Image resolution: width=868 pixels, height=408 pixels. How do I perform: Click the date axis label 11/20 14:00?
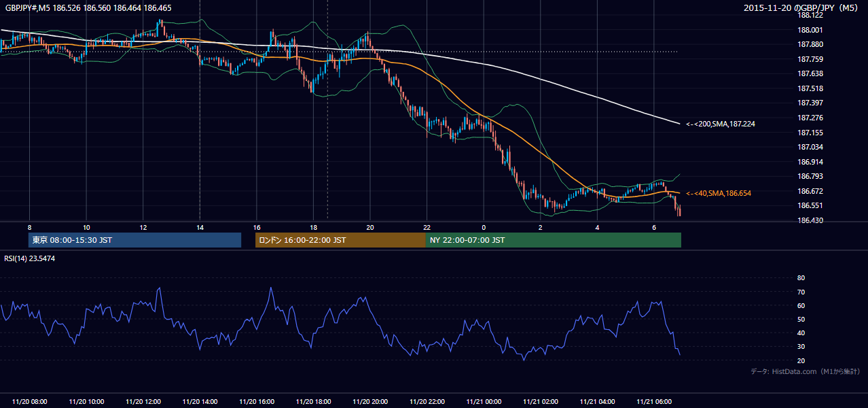pos(200,401)
